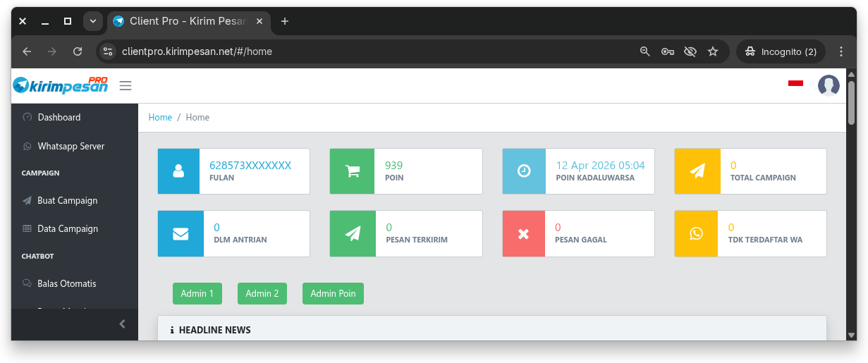Click the browser address bar URL
This screenshot has height=363, width=868.
coord(197,51)
